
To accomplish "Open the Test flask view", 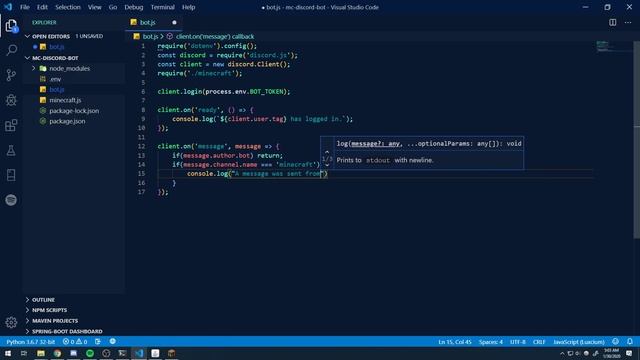I will pos(11,150).
